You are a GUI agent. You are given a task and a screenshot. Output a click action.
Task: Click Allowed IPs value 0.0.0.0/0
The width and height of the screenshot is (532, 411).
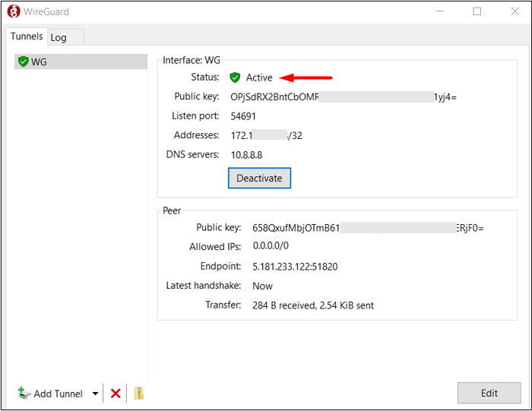pyautogui.click(x=271, y=245)
